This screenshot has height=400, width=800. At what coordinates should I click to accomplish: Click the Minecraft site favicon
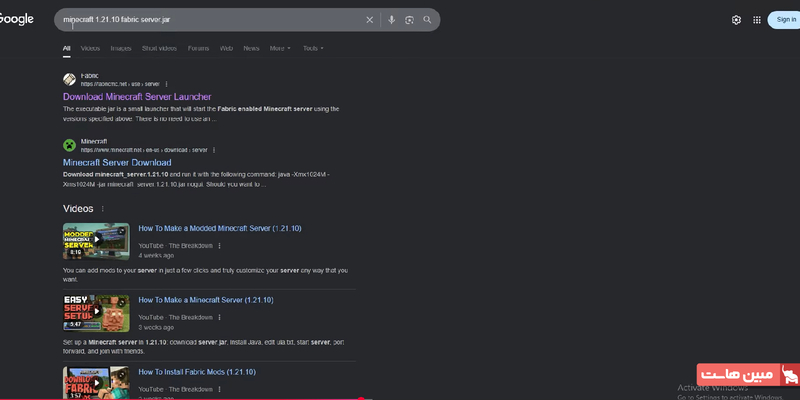click(x=69, y=145)
